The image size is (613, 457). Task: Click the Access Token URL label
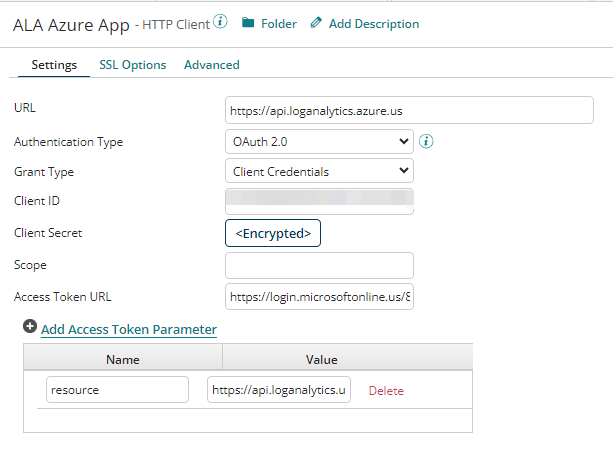[63, 297]
